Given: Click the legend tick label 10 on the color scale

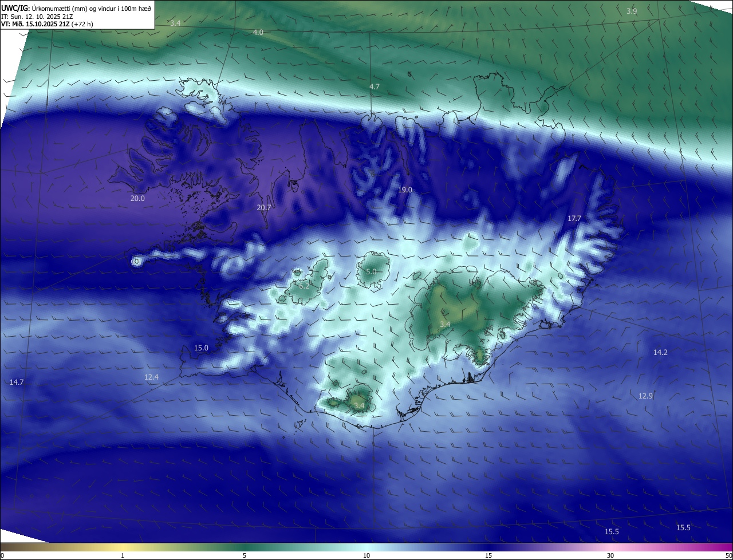Looking at the screenshot, I should coord(366,555).
